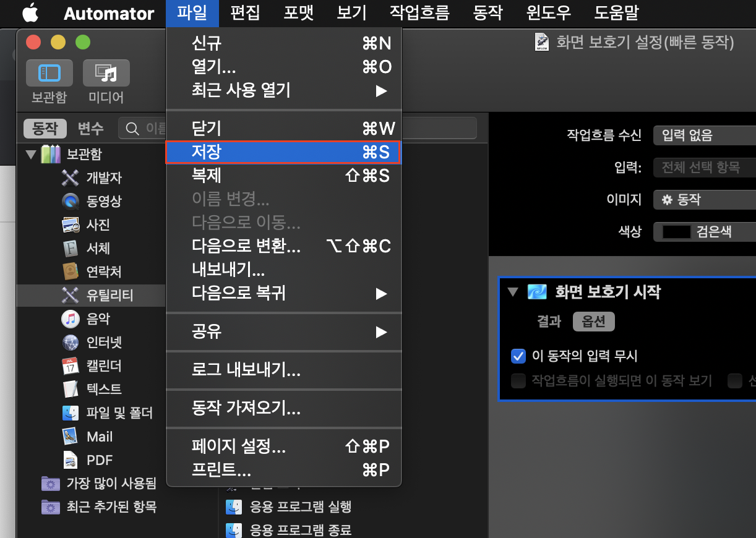This screenshot has height=538, width=756.
Task: Show the 결과 tab of the action
Action: click(x=549, y=322)
